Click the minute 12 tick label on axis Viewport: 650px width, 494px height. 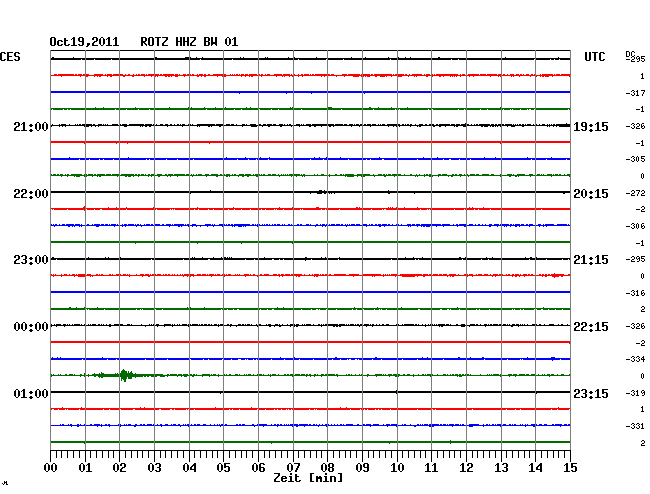click(466, 468)
